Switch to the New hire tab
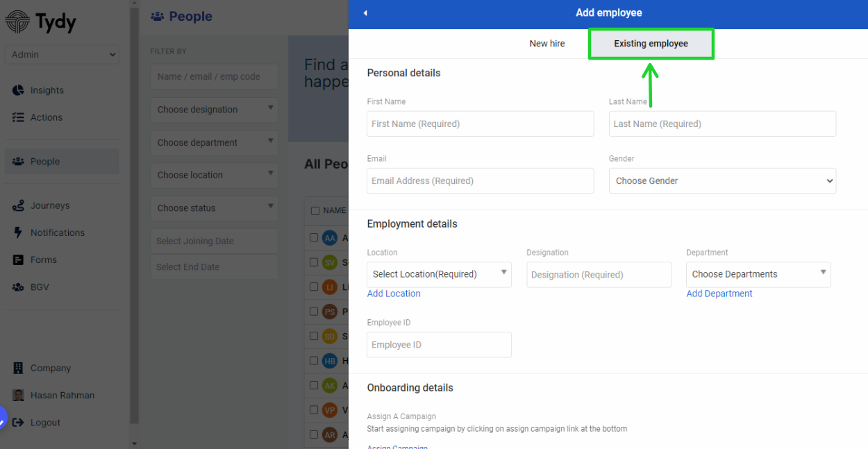Screen dimensions: 868x449 point(547,43)
